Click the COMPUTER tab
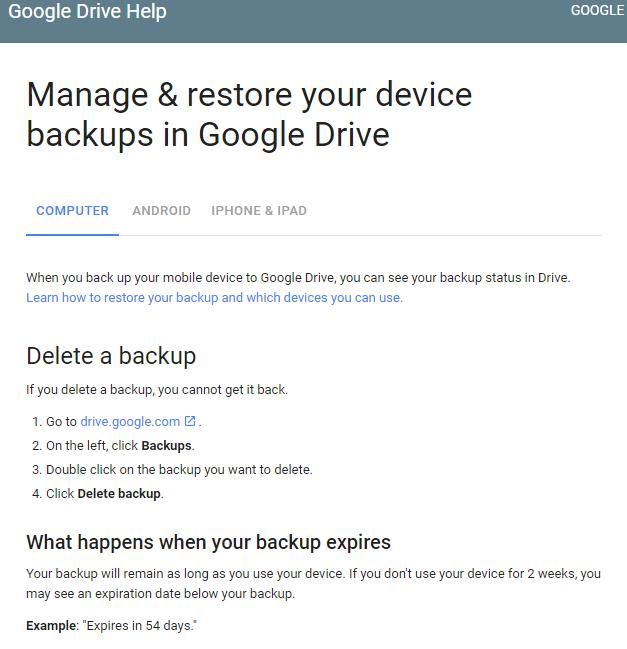The height and width of the screenshot is (649, 627). point(72,211)
